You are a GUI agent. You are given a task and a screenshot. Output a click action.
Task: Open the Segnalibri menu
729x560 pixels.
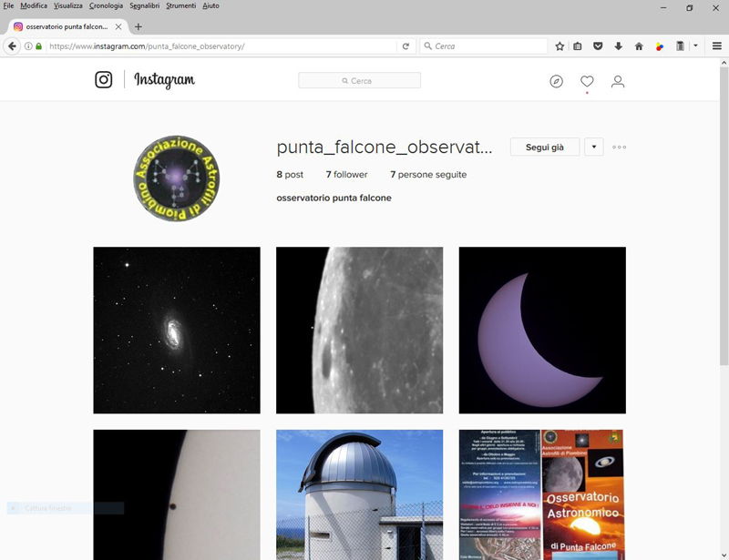(x=145, y=6)
